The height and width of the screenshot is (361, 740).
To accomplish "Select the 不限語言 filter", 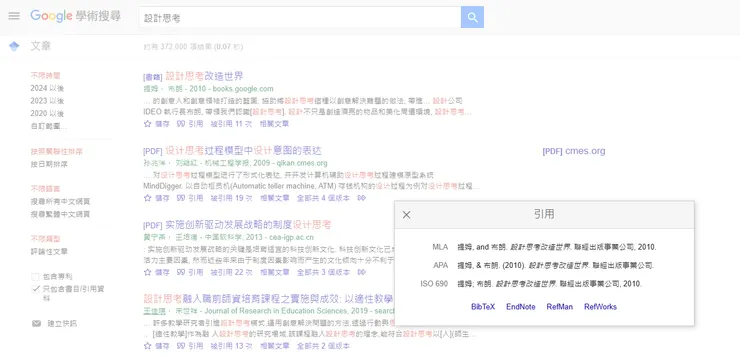I will click(x=45, y=189).
